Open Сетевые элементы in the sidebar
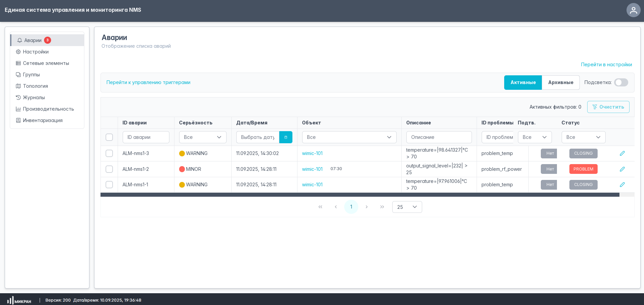 46,63
